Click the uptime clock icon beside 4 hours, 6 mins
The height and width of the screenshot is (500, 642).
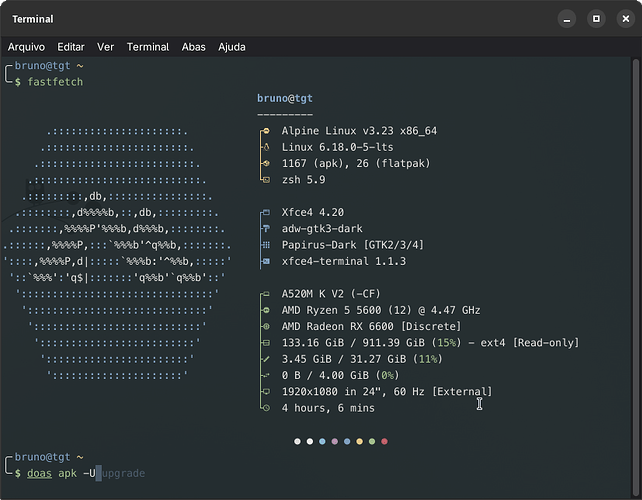point(265,408)
